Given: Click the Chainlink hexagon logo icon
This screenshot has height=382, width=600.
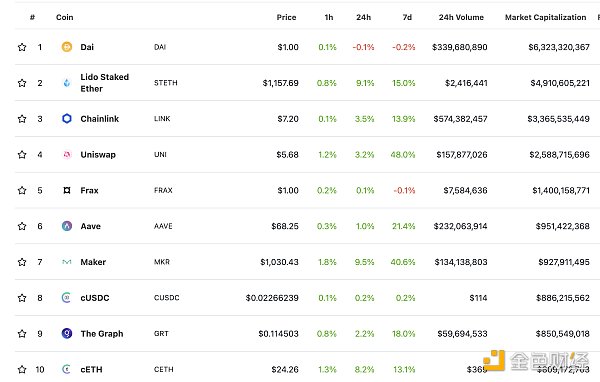Looking at the screenshot, I should [67, 119].
